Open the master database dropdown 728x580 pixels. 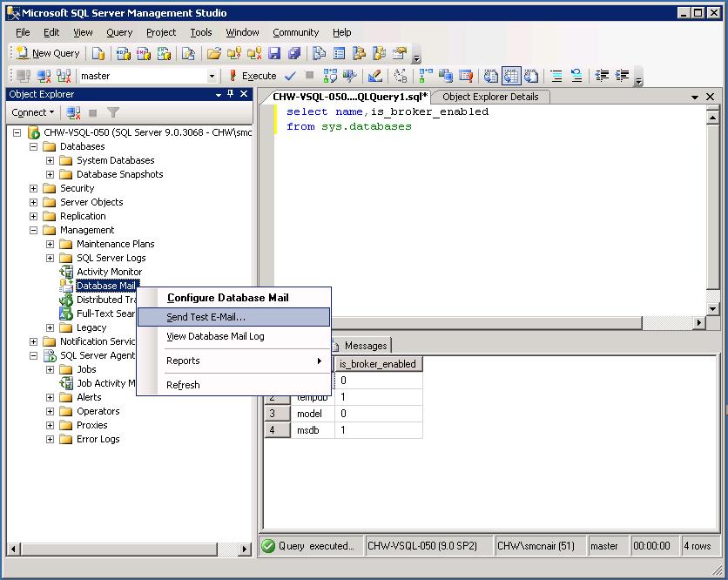212,76
